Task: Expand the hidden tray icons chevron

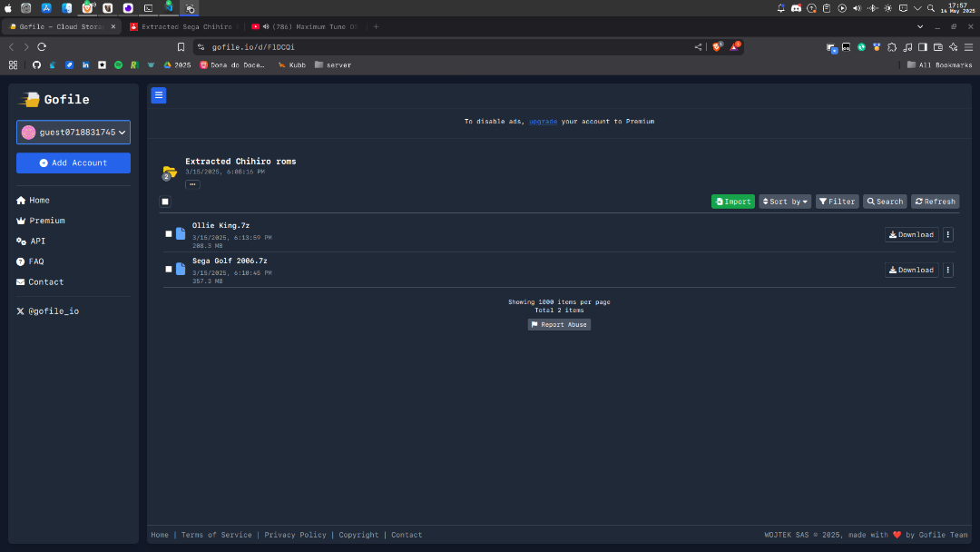Action: coord(917,8)
